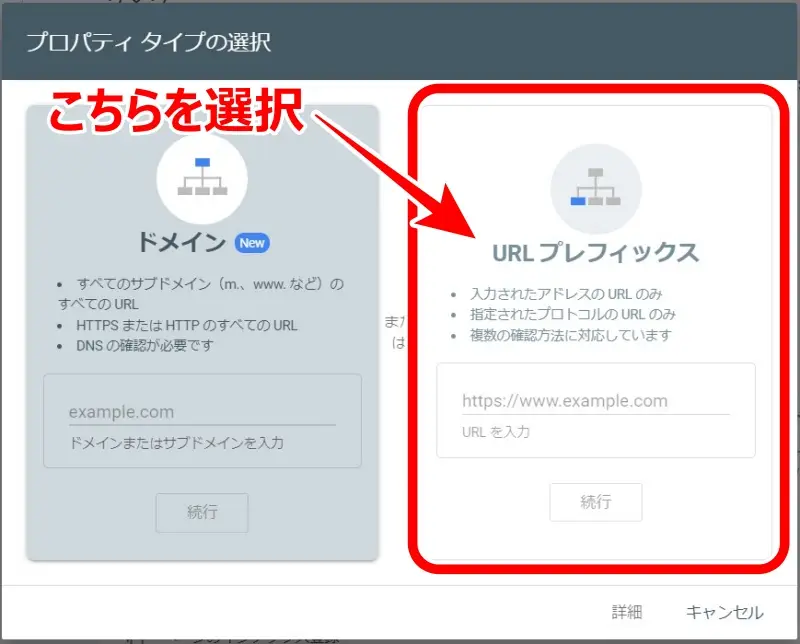
Task: Click the blue New badge beside ドメイン
Action: pyautogui.click(x=252, y=243)
